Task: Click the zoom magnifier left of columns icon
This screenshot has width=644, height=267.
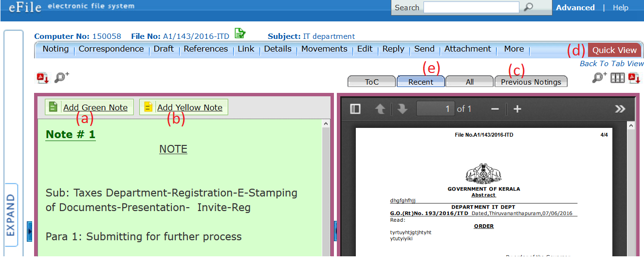Action: (x=599, y=77)
